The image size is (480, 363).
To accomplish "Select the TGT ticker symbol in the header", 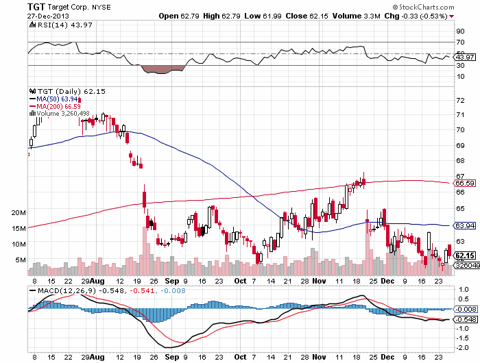I will coord(36,7).
